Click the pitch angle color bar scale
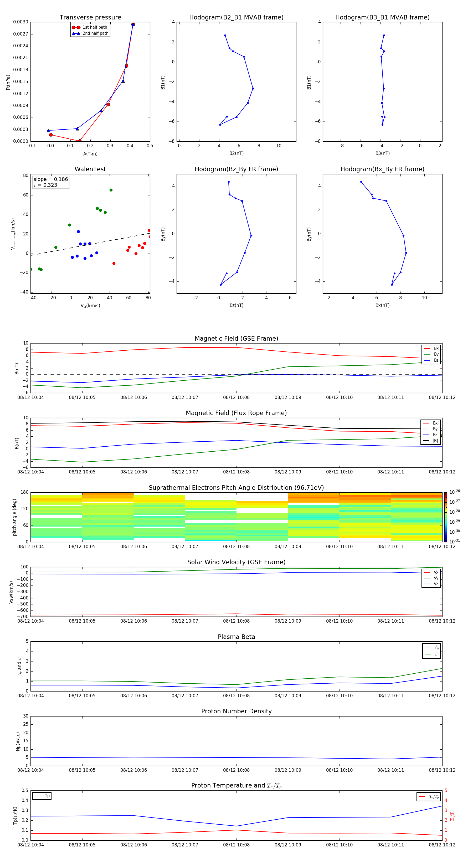 point(446,517)
